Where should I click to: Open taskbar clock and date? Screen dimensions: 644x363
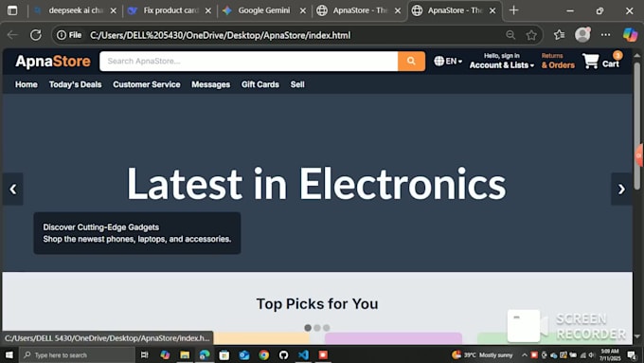pyautogui.click(x=610, y=354)
